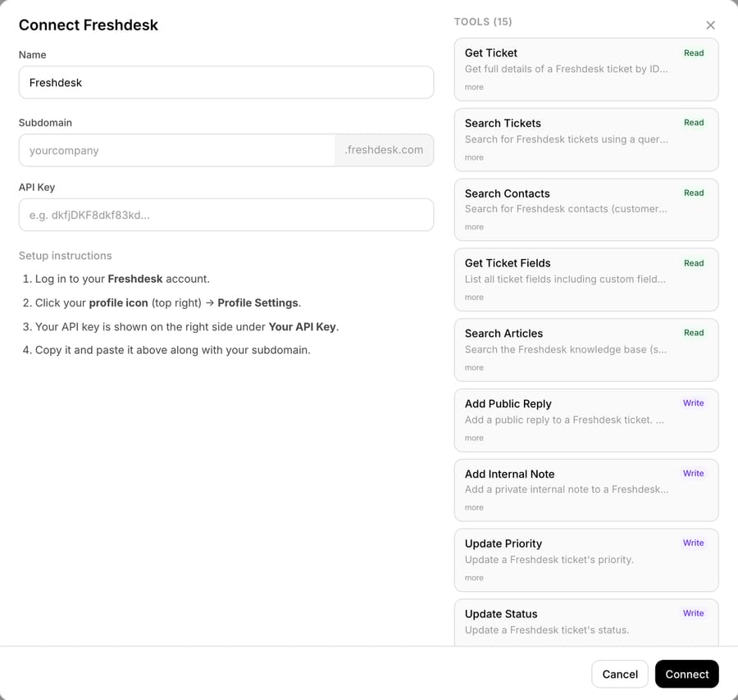The image size is (738, 700).
Task: Click the Name input field containing Freshdesk
Action: coord(226,82)
